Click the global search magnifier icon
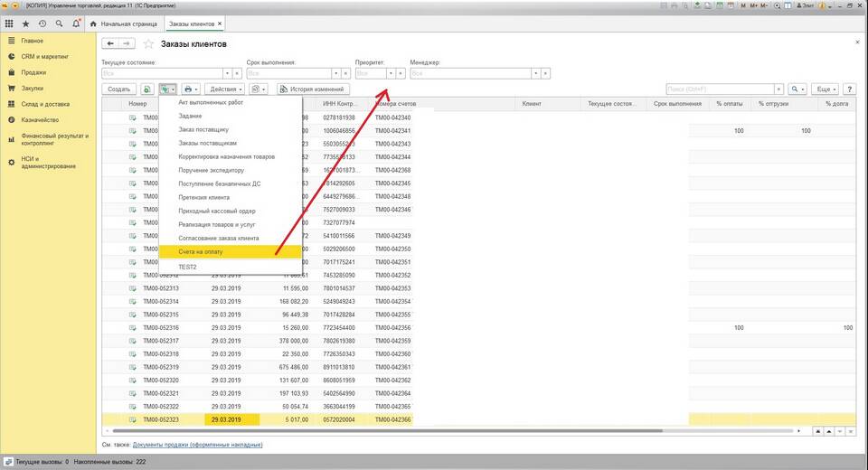This screenshot has width=868, height=470. (x=61, y=23)
